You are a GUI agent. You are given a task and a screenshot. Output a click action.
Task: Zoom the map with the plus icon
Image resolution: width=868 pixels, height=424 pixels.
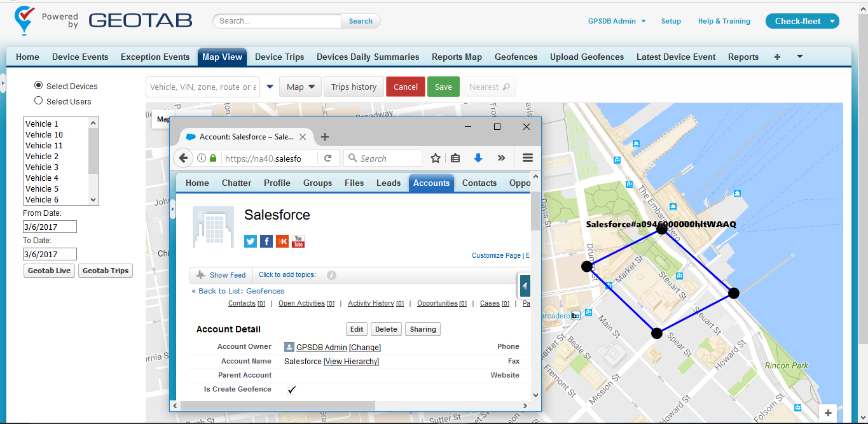[x=827, y=413]
